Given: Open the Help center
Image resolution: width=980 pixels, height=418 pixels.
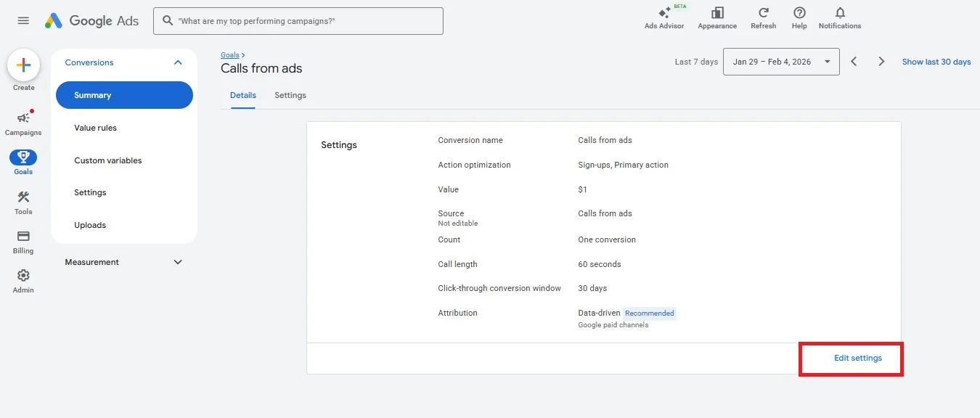Looking at the screenshot, I should [799, 18].
